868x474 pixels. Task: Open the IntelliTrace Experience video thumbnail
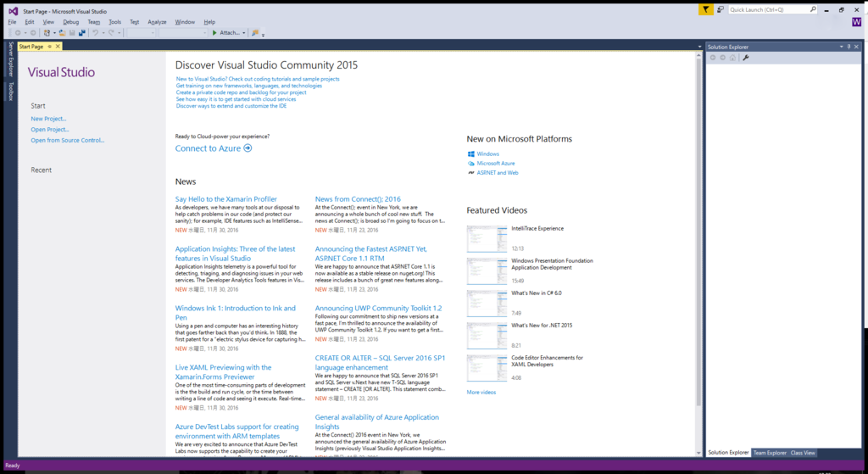click(487, 238)
